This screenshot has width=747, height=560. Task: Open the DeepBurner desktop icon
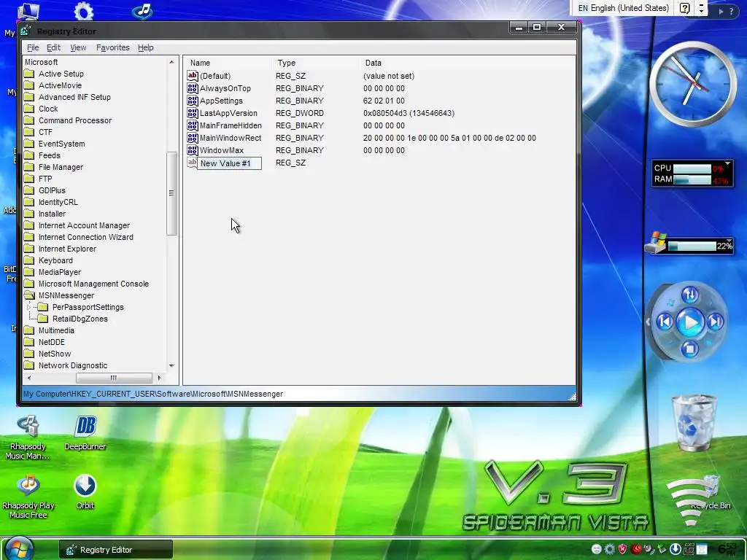[x=85, y=432]
